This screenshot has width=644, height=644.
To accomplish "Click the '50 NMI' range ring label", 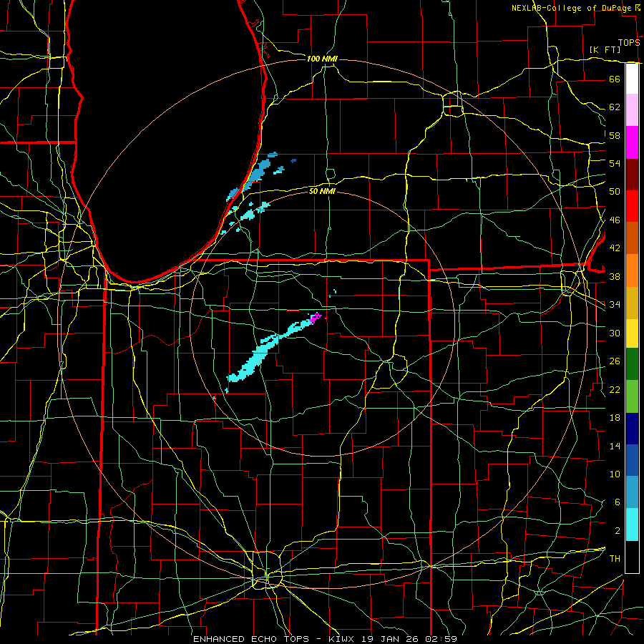I will click(322, 191).
